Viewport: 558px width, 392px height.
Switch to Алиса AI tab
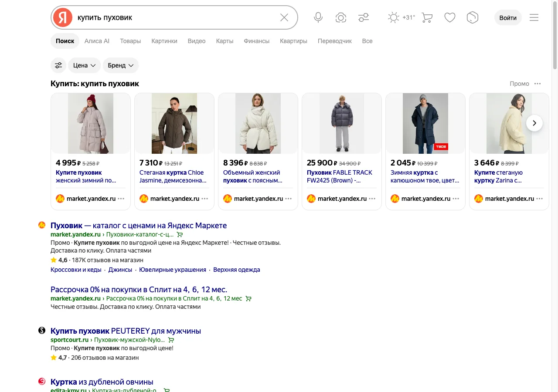pos(97,41)
